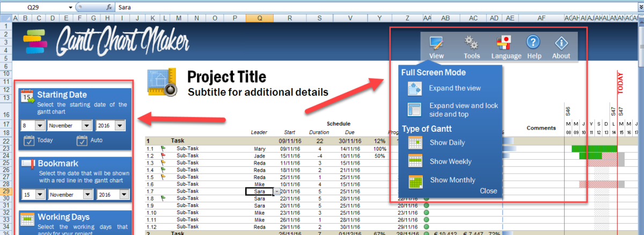
Task: Open the Tools gears icon
Action: [471, 43]
